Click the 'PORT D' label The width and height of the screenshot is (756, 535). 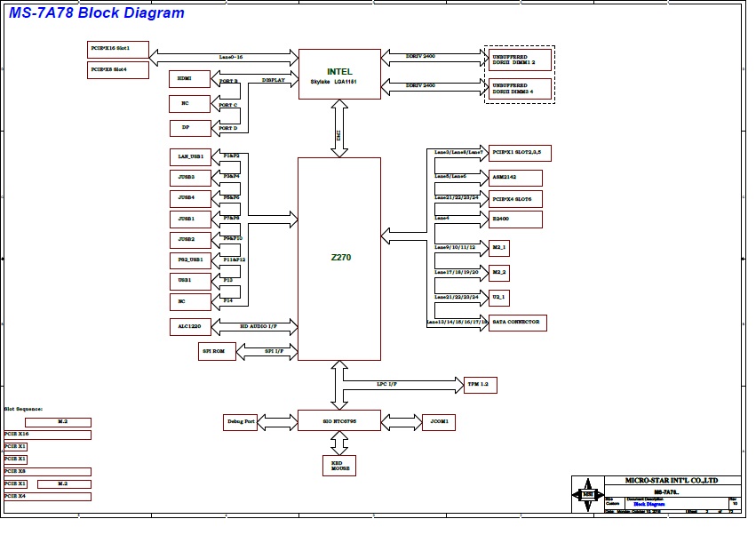click(228, 128)
